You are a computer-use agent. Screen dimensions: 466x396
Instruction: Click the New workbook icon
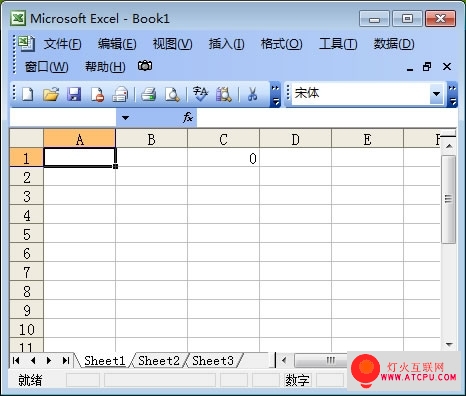28,94
